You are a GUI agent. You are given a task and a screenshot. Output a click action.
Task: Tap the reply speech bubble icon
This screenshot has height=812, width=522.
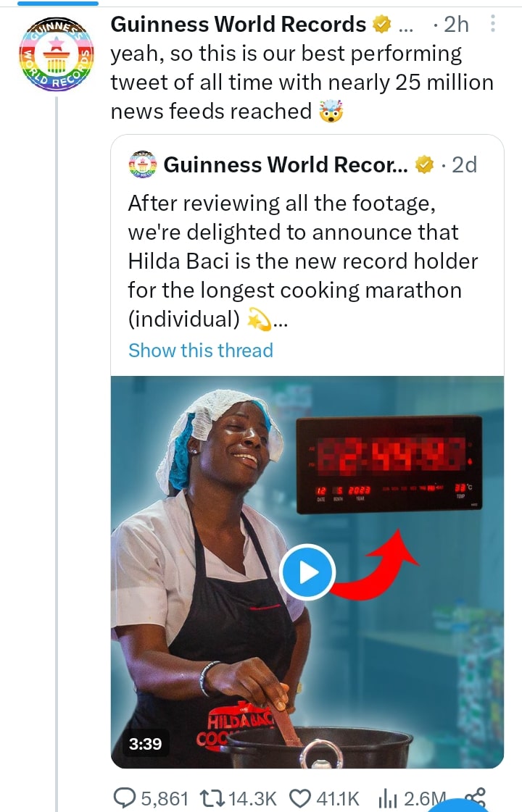(x=125, y=798)
